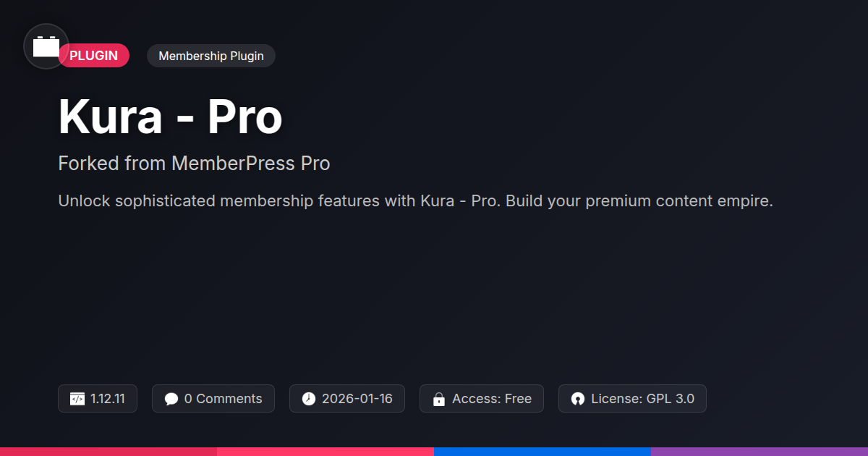Click the Kura - Pro title heading
This screenshot has width=868, height=456.
click(x=170, y=117)
